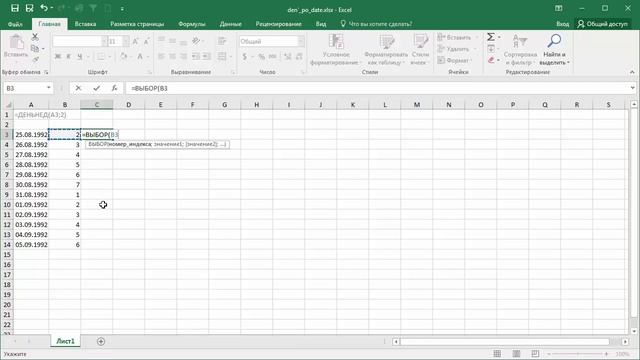Image resolution: width=640 pixels, height=360 pixels.
Task: Click the Underline Ч button
Action: tap(80, 56)
